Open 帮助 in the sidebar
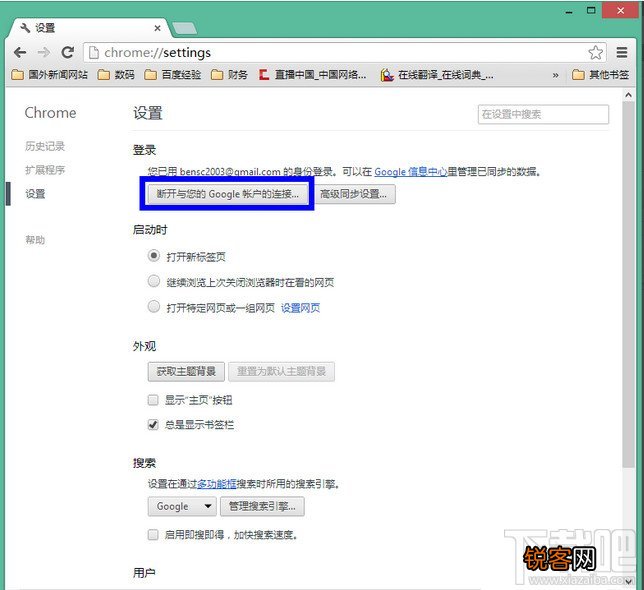The image size is (644, 590). (x=35, y=239)
